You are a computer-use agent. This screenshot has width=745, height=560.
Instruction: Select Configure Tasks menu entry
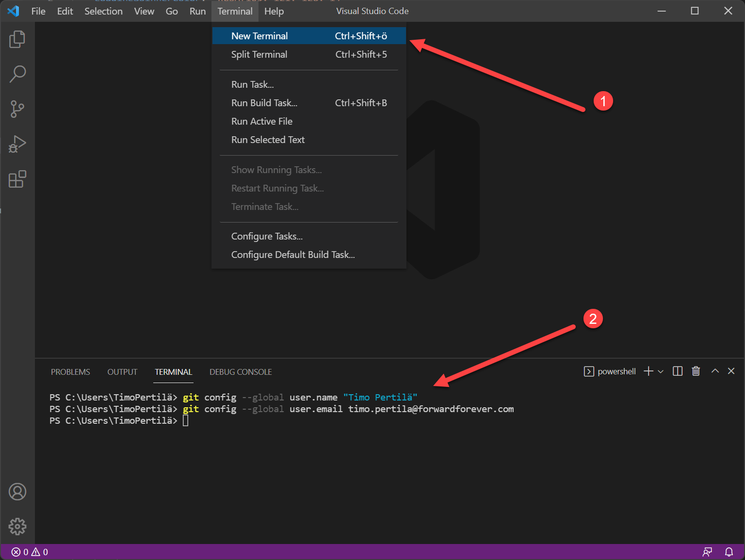pyautogui.click(x=267, y=236)
